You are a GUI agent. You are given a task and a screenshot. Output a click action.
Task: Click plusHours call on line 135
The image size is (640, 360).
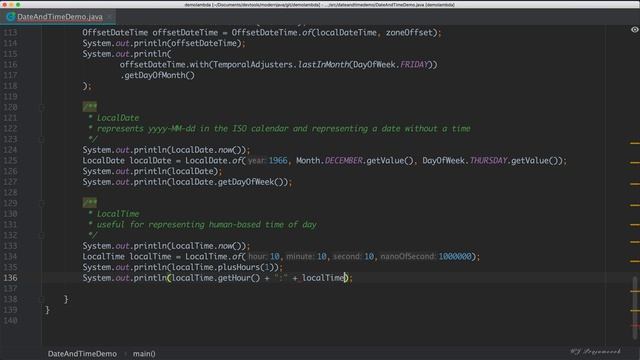click(239, 267)
